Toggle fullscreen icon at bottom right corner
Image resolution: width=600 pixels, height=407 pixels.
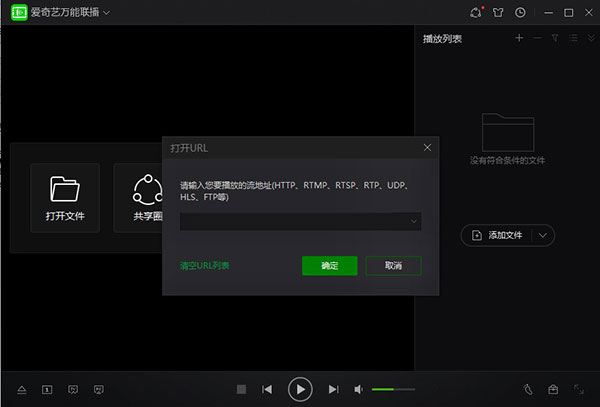[x=579, y=389]
